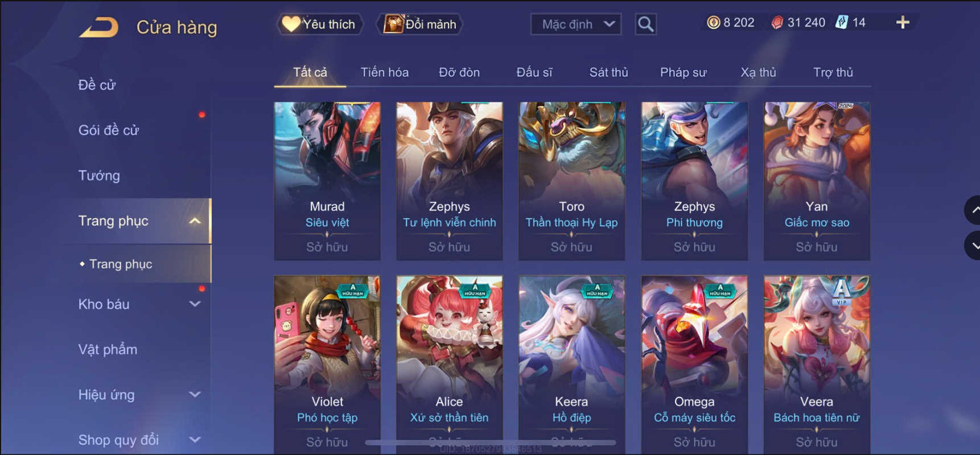The image size is (980, 455).
Task: Click the scroll-up arrow on right edge
Action: (973, 210)
